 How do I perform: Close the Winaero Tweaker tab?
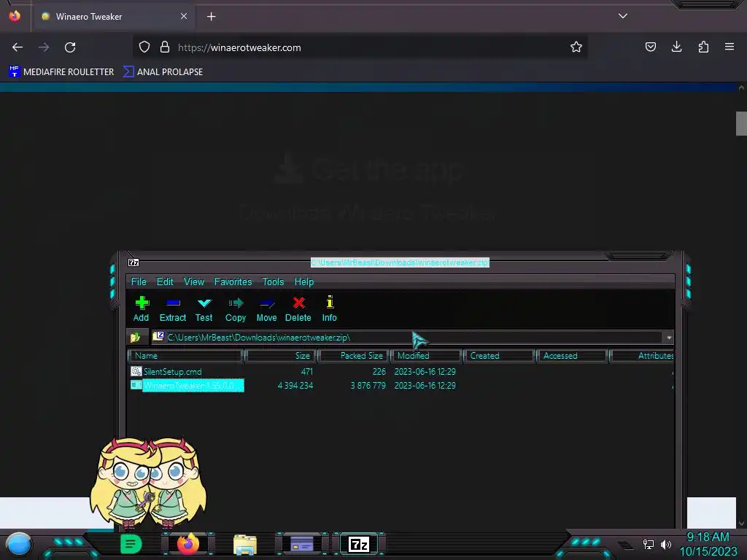tap(184, 16)
